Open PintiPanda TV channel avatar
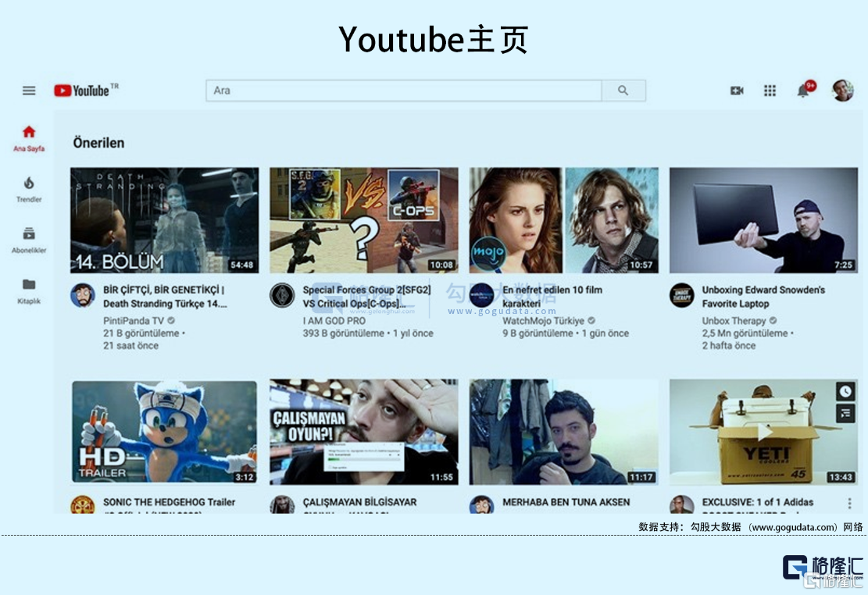The image size is (868, 595). point(83,296)
